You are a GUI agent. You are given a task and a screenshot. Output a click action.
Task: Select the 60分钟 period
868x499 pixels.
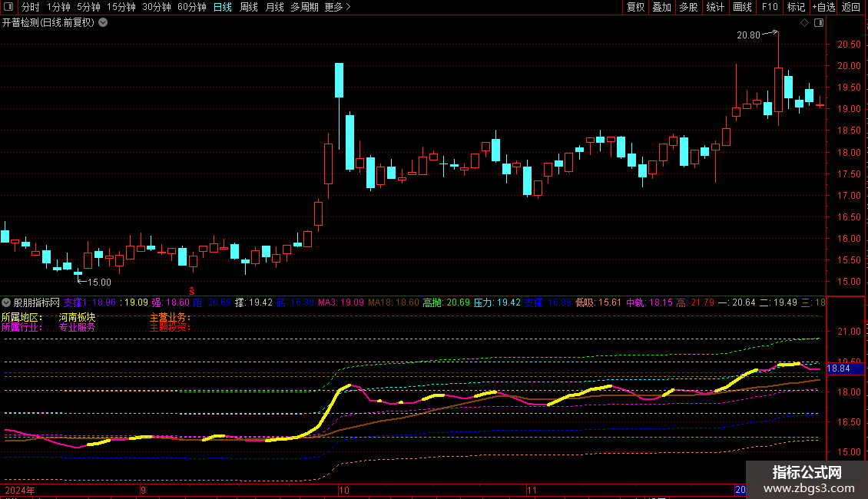click(x=192, y=7)
